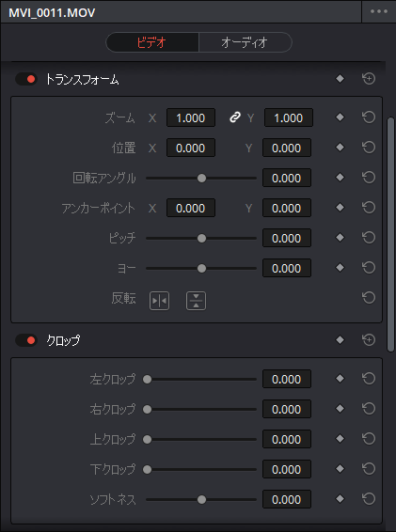Viewport: 396px width, 532px height.
Task: Reset the entire トランスフォーム section
Action: [x=369, y=79]
